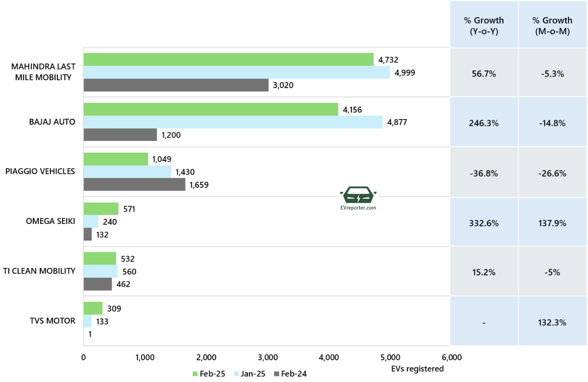Click the 1,049 data label

162,159
